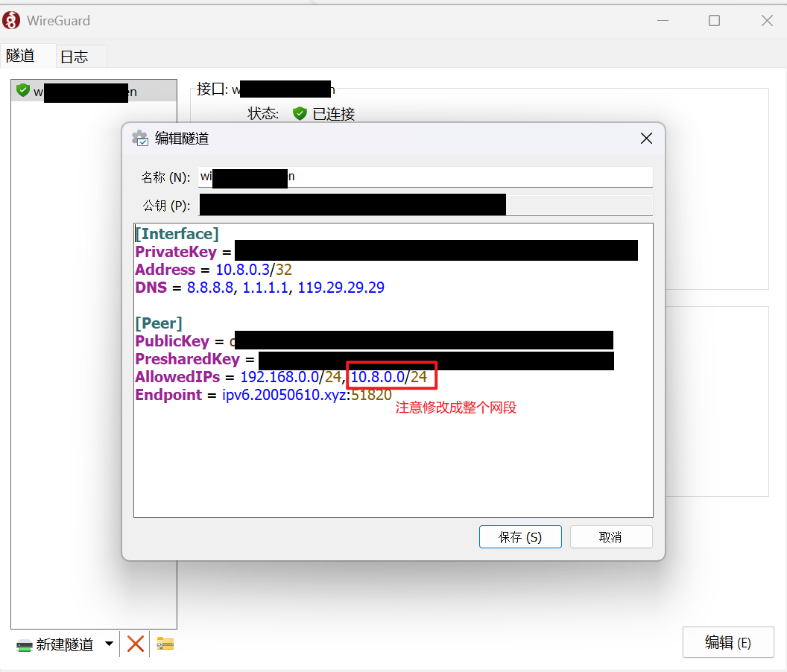The height and width of the screenshot is (672, 787).
Task: Maximize the WireGuard main window
Action: pos(714,21)
